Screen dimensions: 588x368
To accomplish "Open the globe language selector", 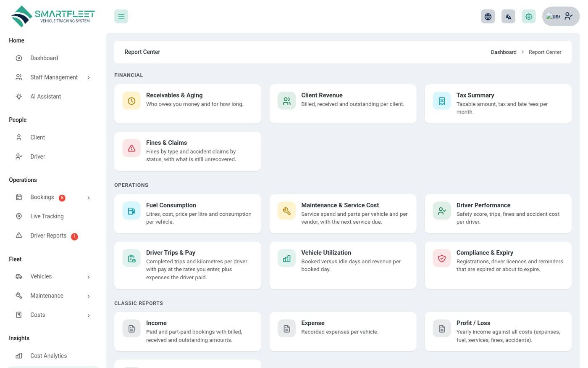I will pyautogui.click(x=488, y=16).
